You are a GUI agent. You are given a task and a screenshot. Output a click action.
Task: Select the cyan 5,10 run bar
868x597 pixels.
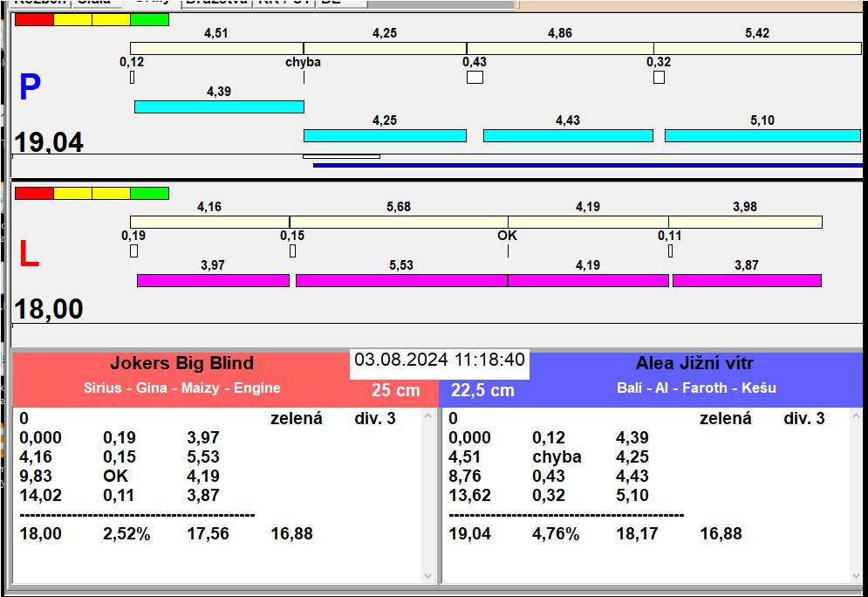762,135
